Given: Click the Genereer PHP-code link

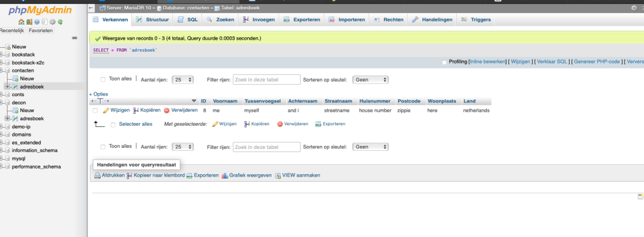Looking at the screenshot, I should point(597,62).
